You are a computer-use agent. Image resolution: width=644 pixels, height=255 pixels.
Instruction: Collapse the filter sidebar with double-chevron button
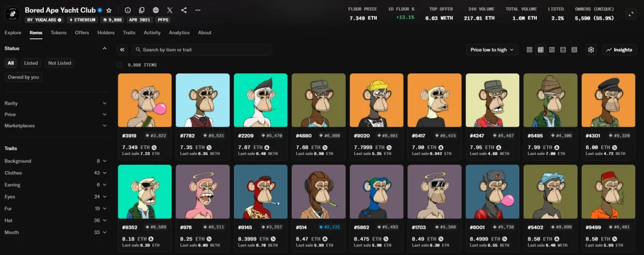pyautogui.click(x=122, y=50)
